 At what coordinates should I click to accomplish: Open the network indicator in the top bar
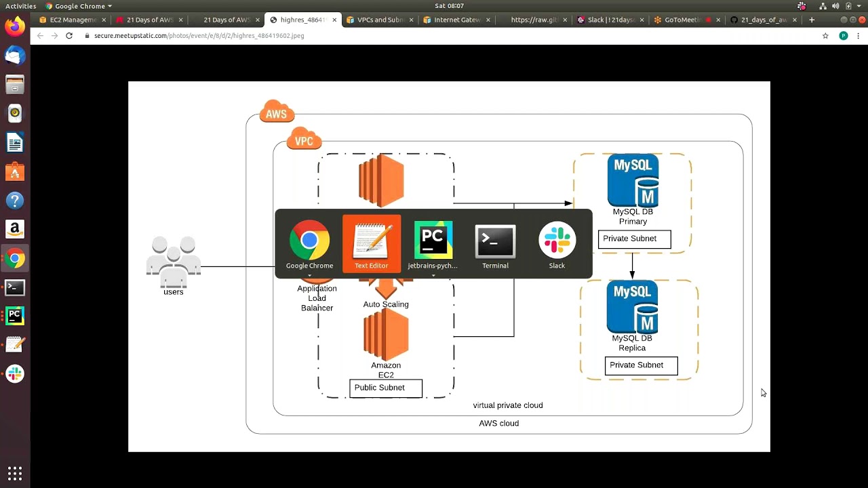822,6
